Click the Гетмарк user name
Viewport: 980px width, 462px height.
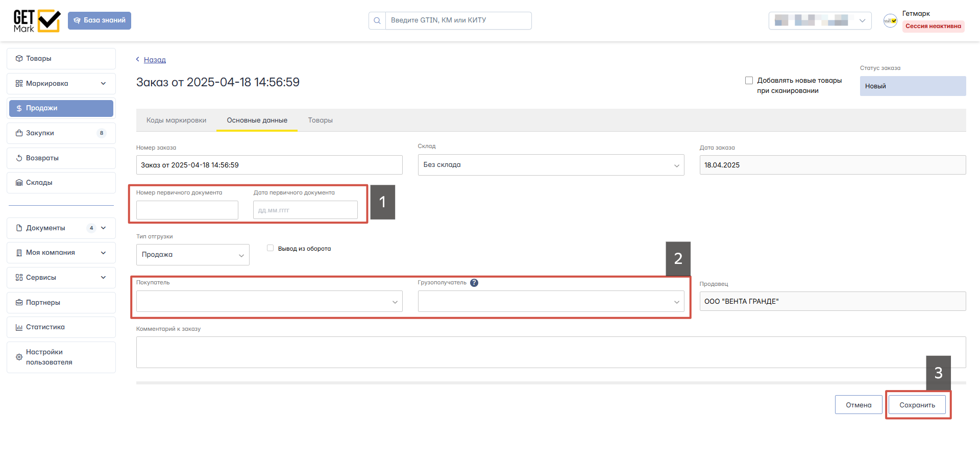click(916, 14)
